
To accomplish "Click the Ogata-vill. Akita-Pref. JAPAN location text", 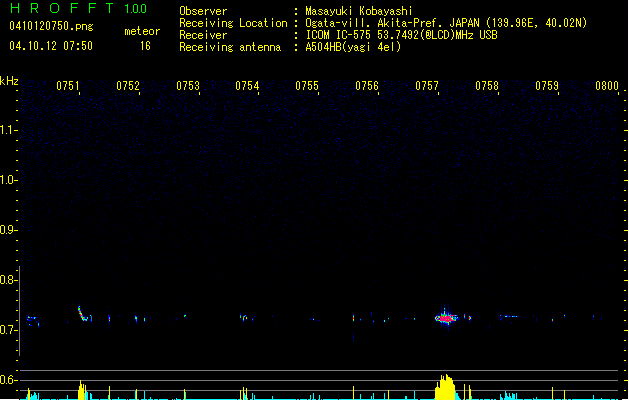I will tap(446, 23).
